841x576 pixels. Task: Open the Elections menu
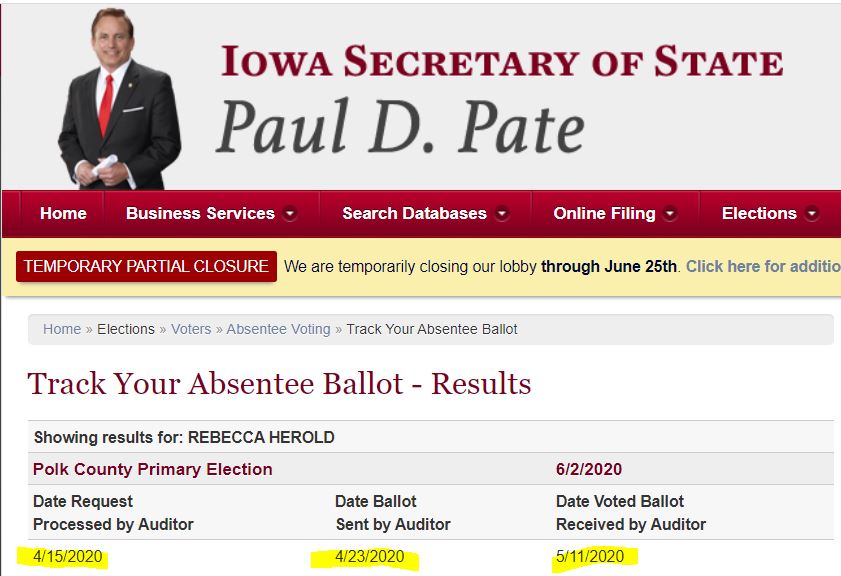pos(759,213)
